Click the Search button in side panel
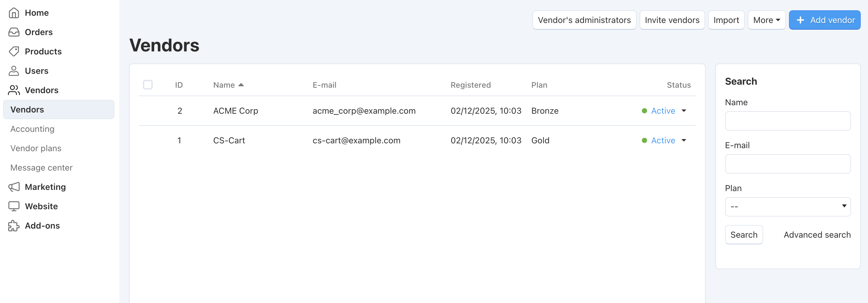The height and width of the screenshot is (303, 868). pyautogui.click(x=744, y=235)
